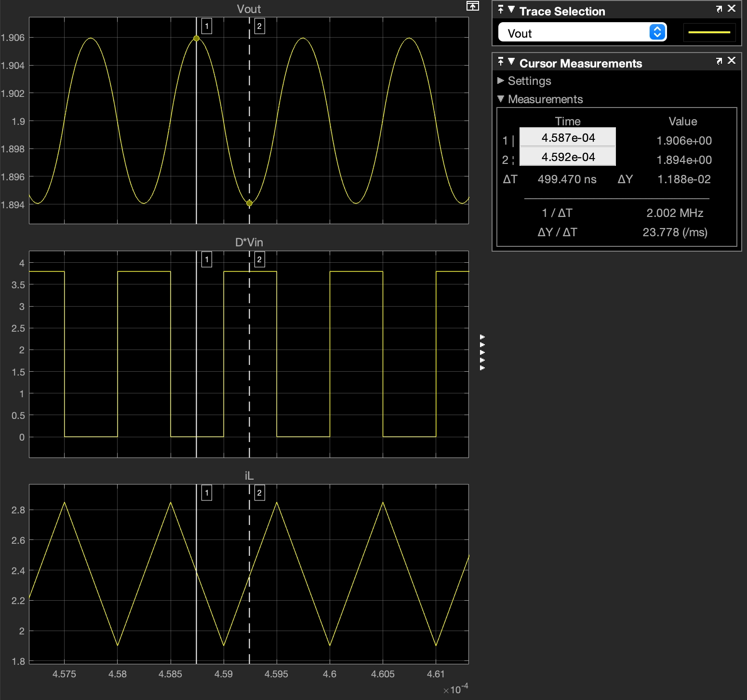Maximize the Vout axes with the corner icon
This screenshot has width=747, height=700.
[x=473, y=6]
